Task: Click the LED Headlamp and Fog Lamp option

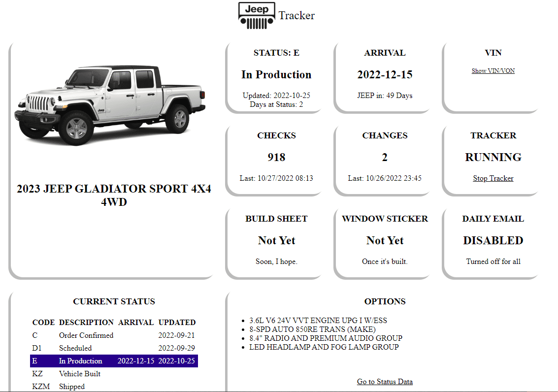Action: (x=324, y=347)
